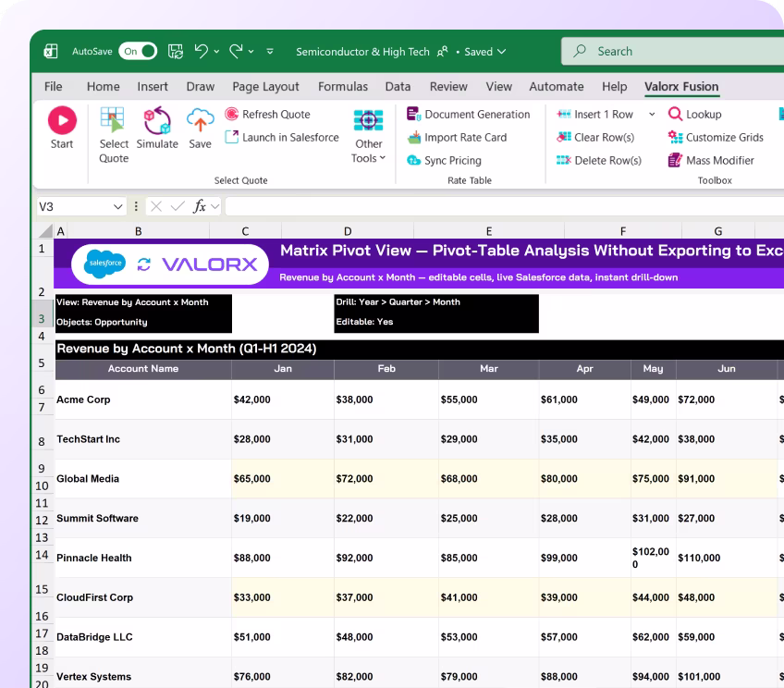Click Delete Row(s)
The height and width of the screenshot is (688, 784).
pyautogui.click(x=598, y=160)
